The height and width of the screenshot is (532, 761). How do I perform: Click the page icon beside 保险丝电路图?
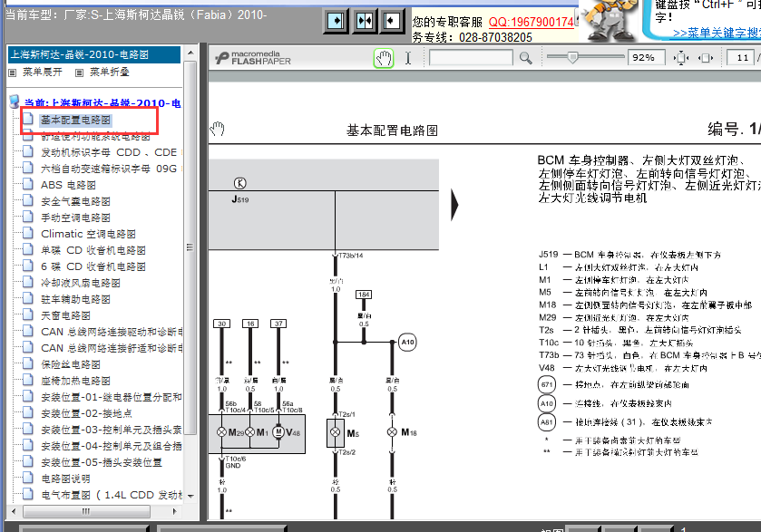click(28, 363)
